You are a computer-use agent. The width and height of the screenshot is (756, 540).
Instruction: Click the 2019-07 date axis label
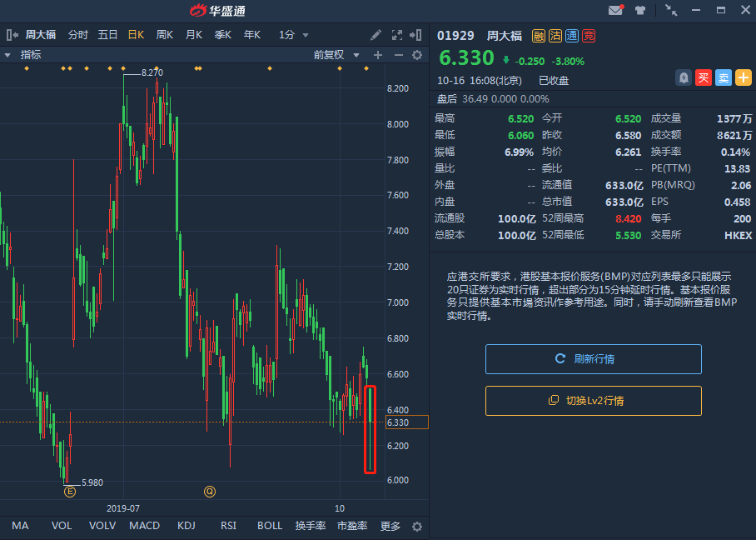pos(123,508)
